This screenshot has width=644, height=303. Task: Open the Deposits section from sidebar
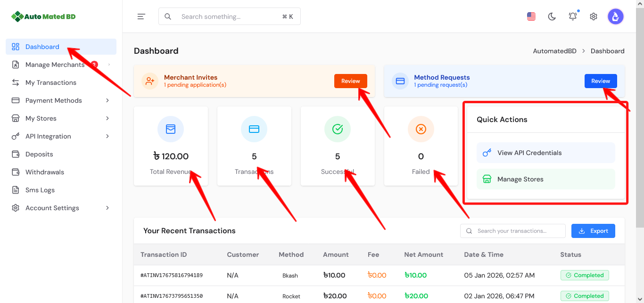pyautogui.click(x=39, y=154)
